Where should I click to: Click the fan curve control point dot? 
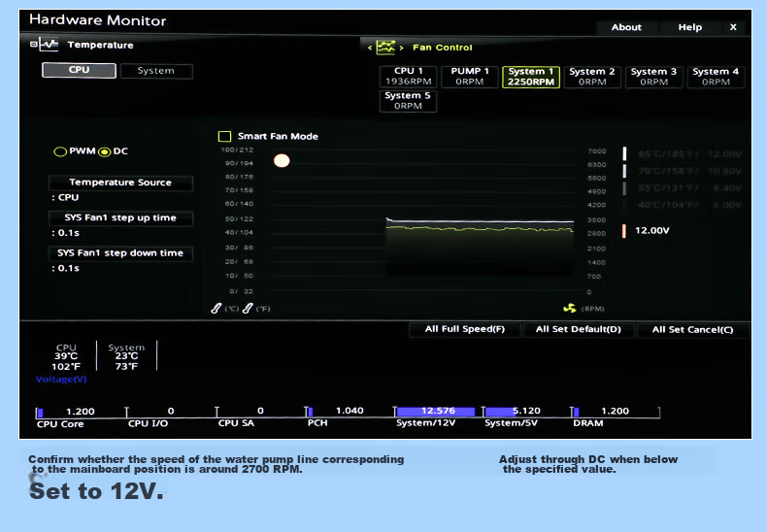click(x=282, y=160)
